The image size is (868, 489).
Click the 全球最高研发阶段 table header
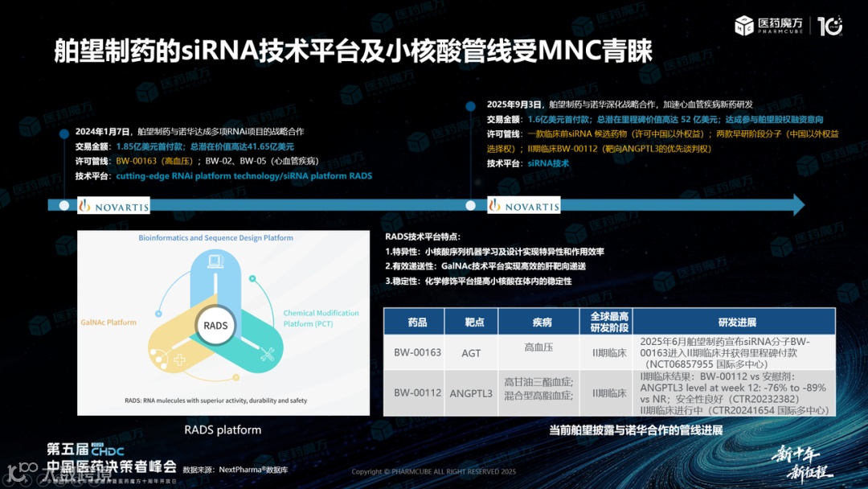pyautogui.click(x=607, y=322)
